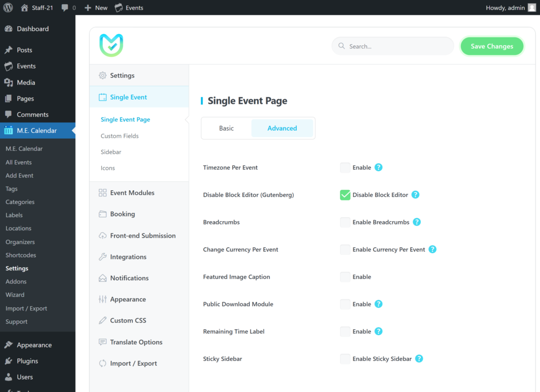Toggle the Enable Breadcrumbs checkbox
This screenshot has height=392, width=540.
[x=345, y=222]
